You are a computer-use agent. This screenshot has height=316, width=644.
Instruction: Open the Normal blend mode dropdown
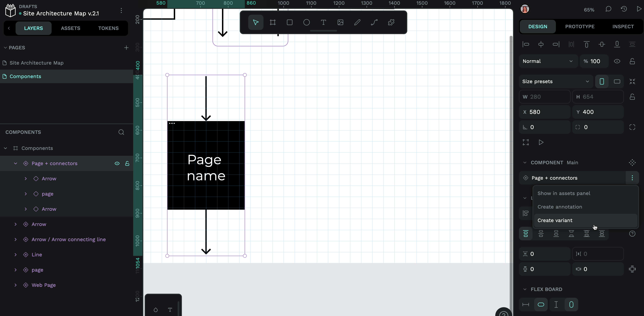pyautogui.click(x=548, y=61)
